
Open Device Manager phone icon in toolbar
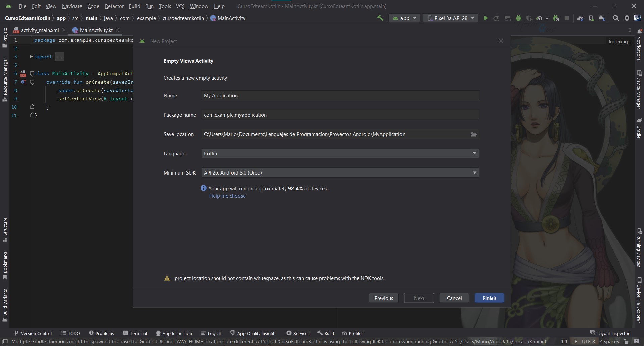(591, 18)
